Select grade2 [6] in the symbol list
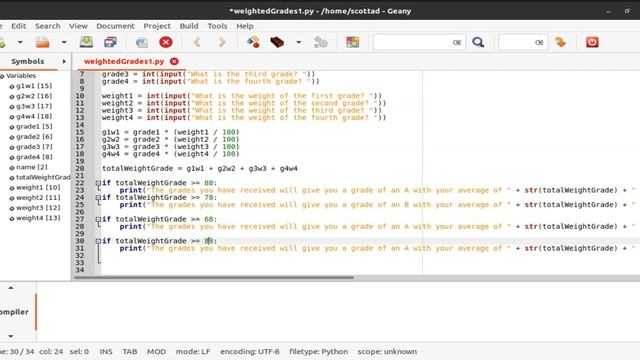The width and height of the screenshot is (640, 360). tap(34, 137)
